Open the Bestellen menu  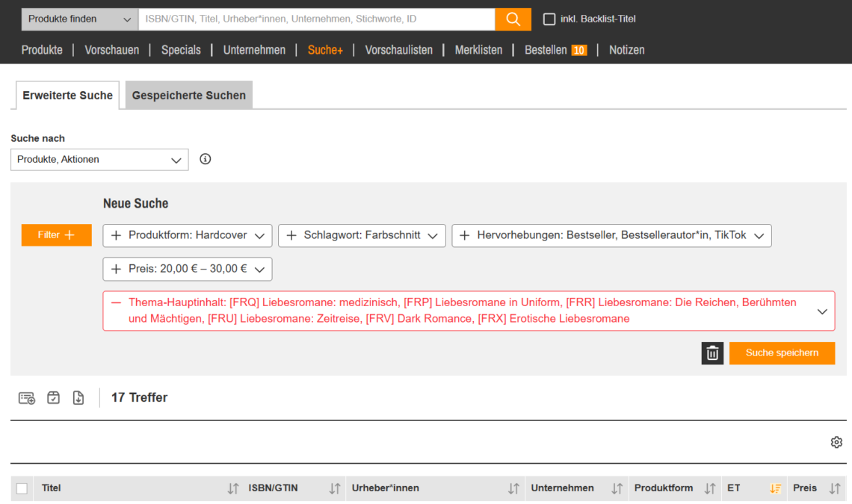point(546,50)
